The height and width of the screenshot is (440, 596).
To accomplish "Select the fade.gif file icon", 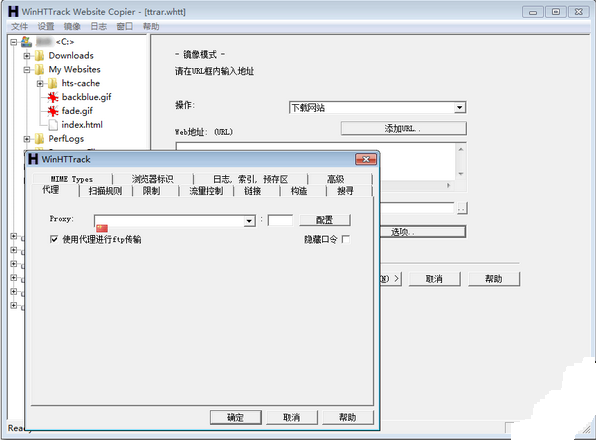I will tap(52, 111).
